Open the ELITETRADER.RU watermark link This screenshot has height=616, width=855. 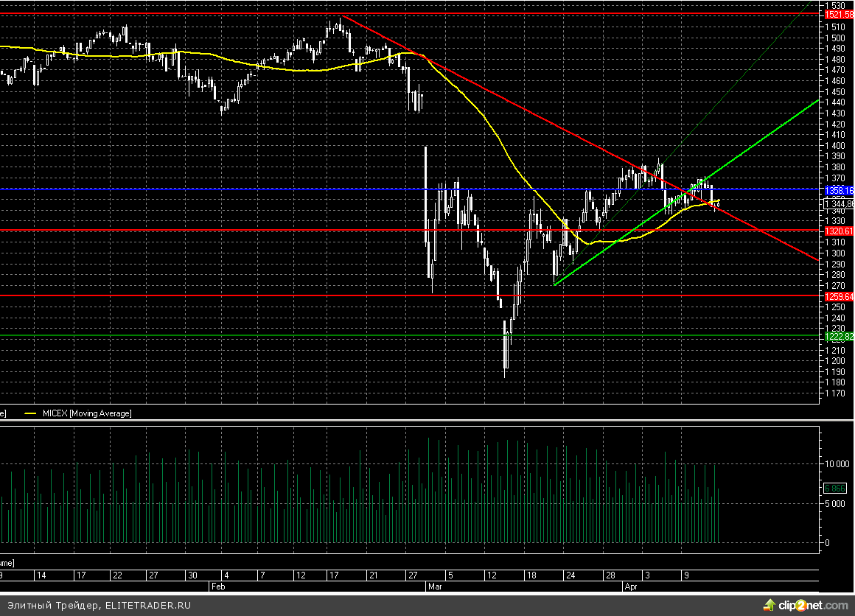(x=149, y=605)
